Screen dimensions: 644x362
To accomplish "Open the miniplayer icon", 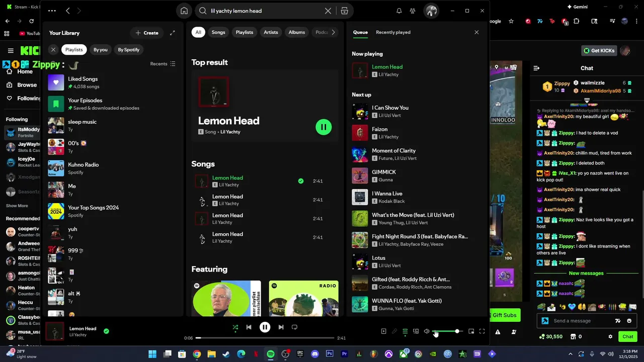I will pos(471,331).
